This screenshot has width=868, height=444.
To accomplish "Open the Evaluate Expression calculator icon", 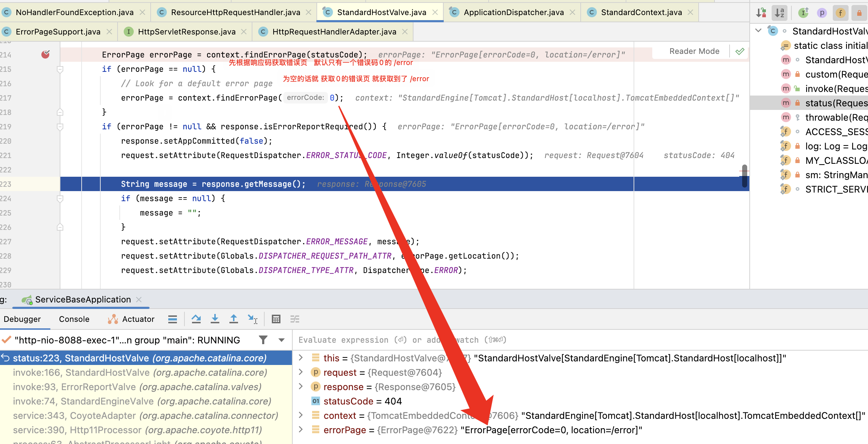I will point(276,319).
